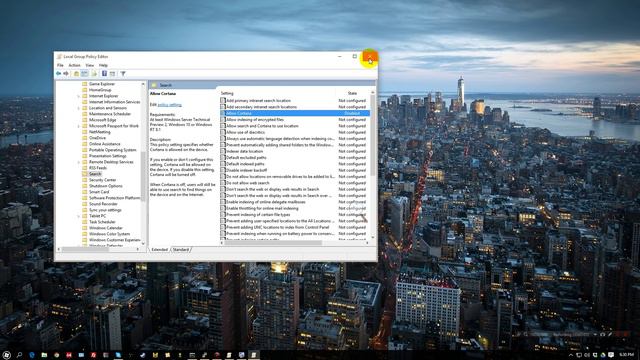This screenshot has height=360, width=640.
Task: Click the settings list horizontal scroll-right arrow
Action: pyautogui.click(x=367, y=243)
